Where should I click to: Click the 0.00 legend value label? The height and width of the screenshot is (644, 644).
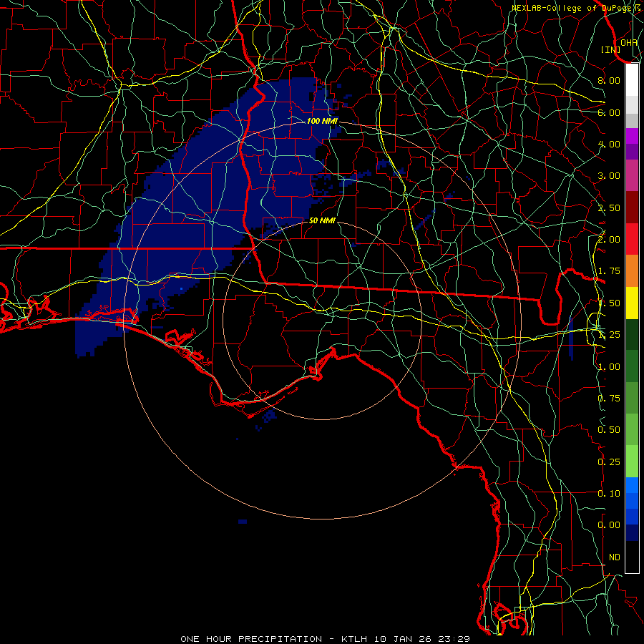tap(609, 525)
